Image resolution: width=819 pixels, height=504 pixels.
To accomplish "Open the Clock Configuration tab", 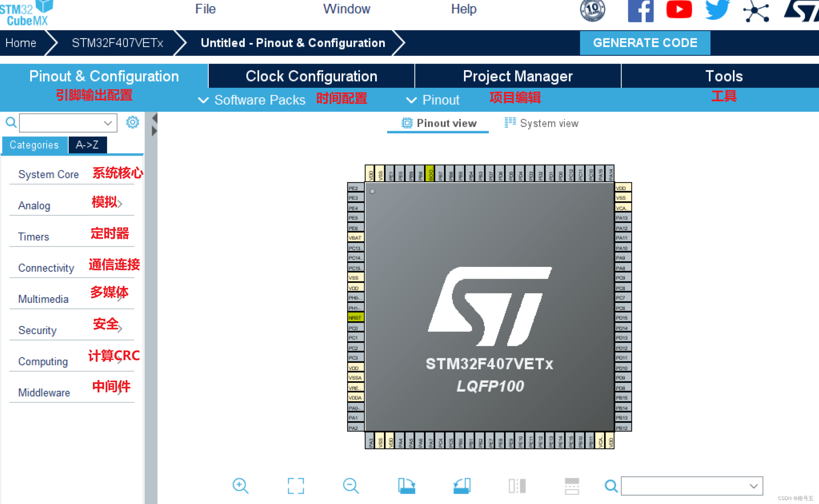I will (x=311, y=76).
